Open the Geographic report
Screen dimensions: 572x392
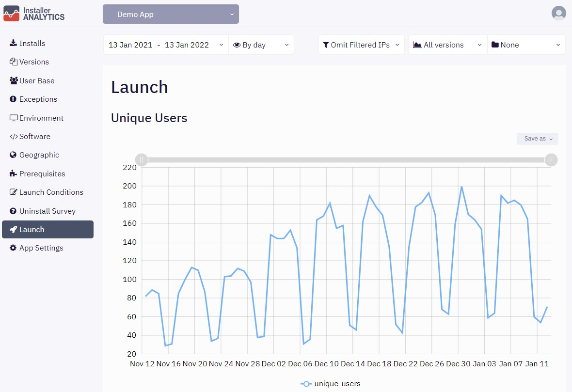pyautogui.click(x=48, y=155)
